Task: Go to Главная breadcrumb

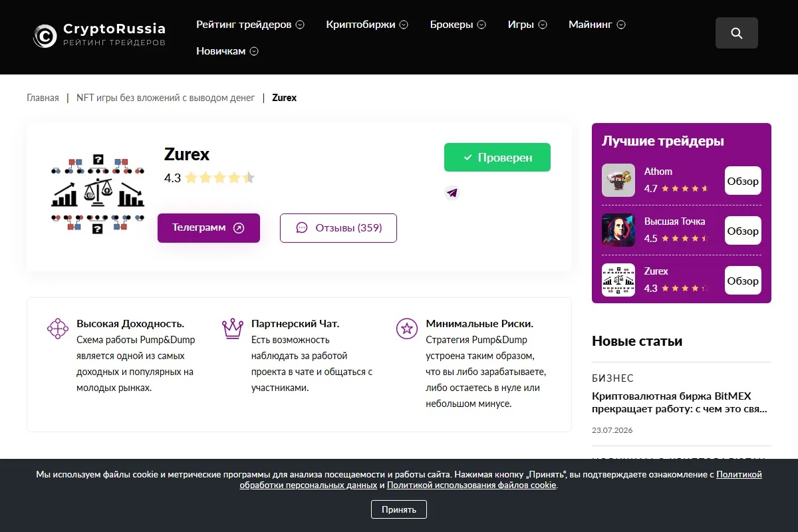Action: pos(43,98)
